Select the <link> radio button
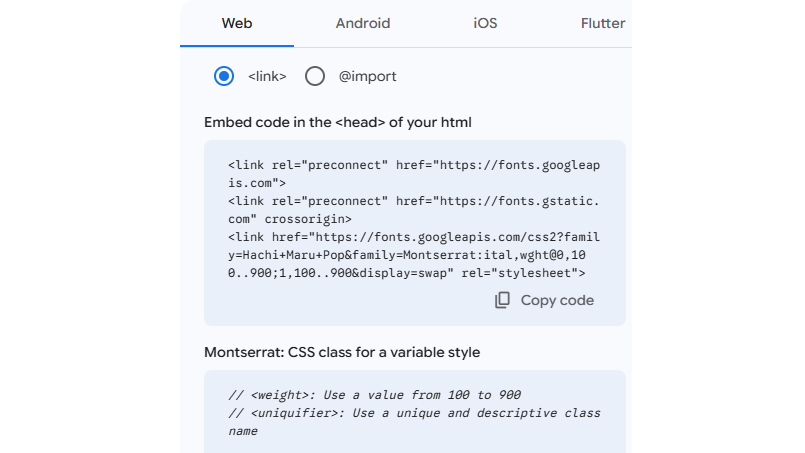The width and height of the screenshot is (805, 453). coord(224,76)
